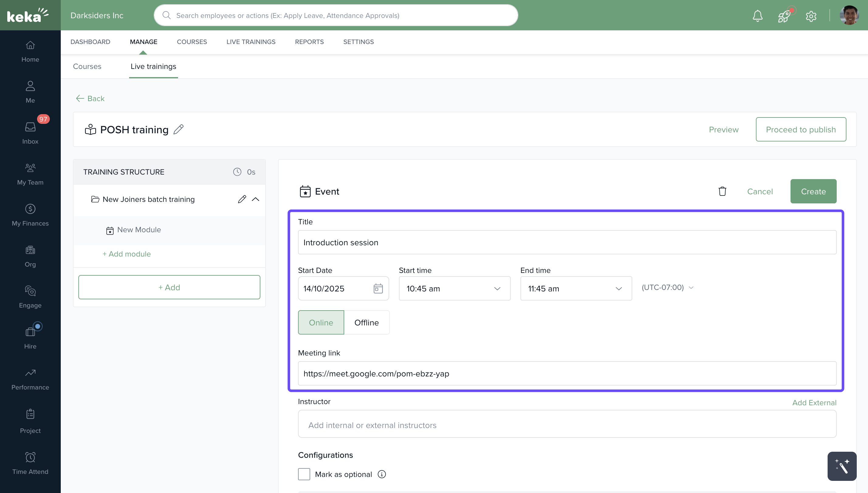Go to the REPORTS menu tab
Screen dimensions: 868x493
[x=309, y=42]
